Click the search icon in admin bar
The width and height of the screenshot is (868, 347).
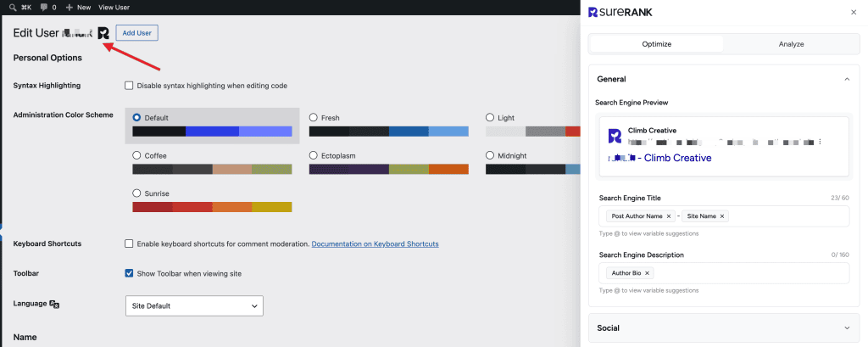[13, 8]
